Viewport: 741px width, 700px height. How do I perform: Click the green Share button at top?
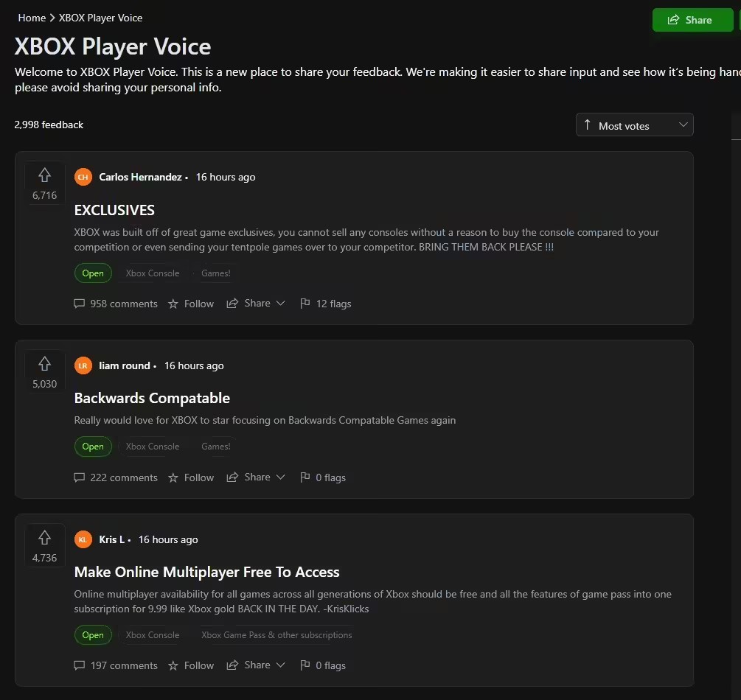(692, 20)
